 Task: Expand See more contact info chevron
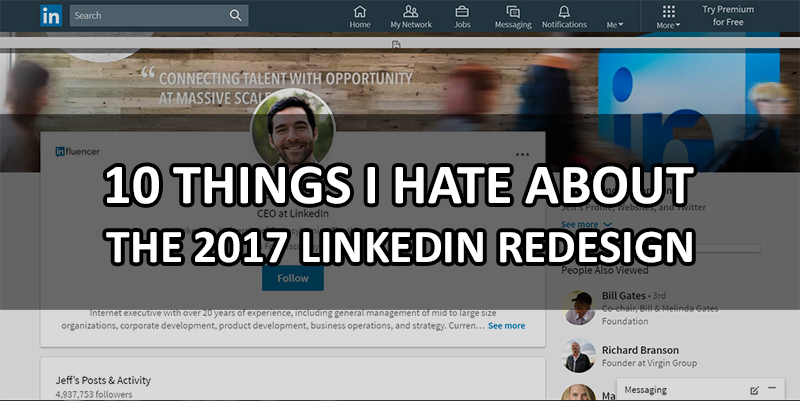(607, 224)
